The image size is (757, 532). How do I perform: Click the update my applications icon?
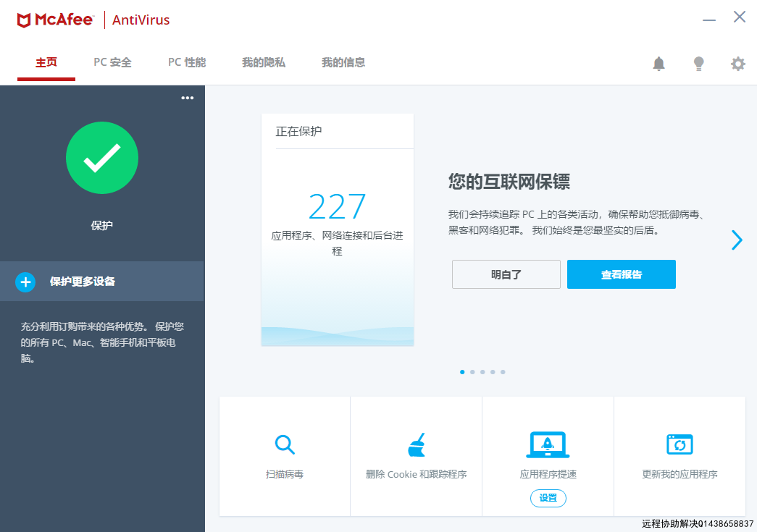click(x=679, y=444)
